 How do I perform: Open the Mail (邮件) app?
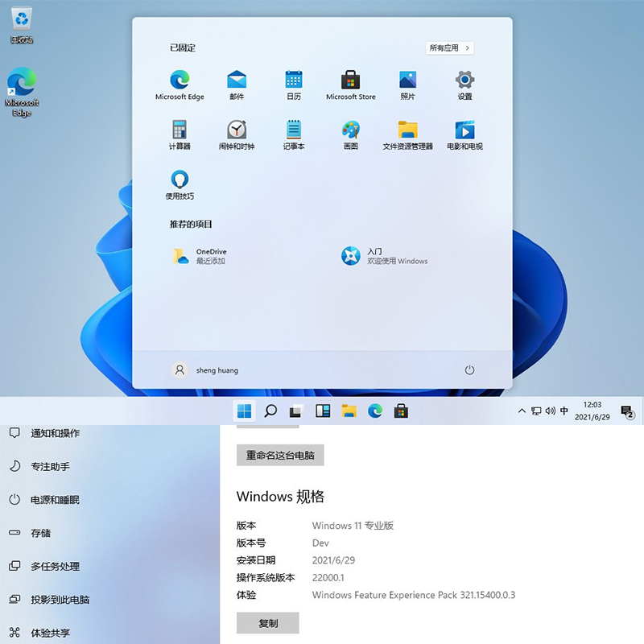(x=237, y=85)
